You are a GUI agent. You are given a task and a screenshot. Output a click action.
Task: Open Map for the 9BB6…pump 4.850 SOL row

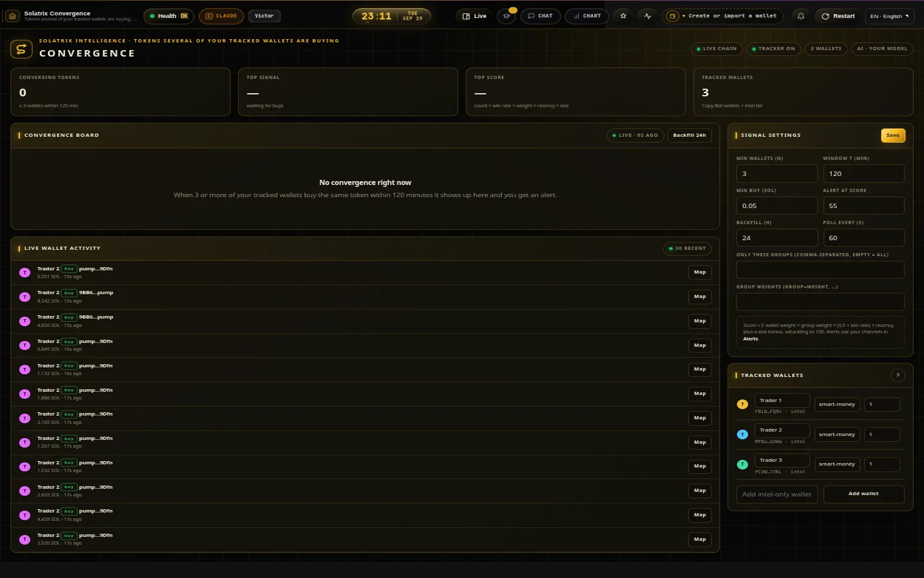[699, 321]
